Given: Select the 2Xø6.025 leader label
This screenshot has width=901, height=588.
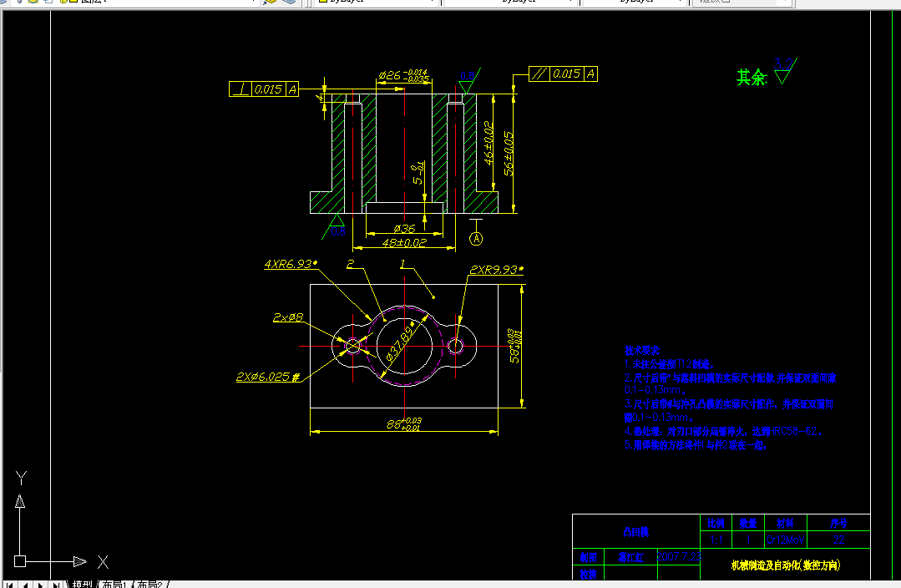Looking at the screenshot, I should (268, 377).
